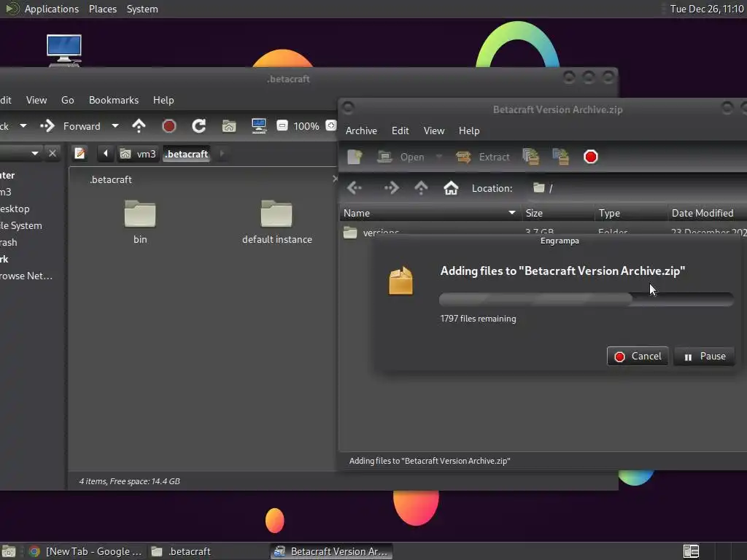747x560 pixels.
Task: Open the Back history dropdown arrow
Action: (23, 126)
